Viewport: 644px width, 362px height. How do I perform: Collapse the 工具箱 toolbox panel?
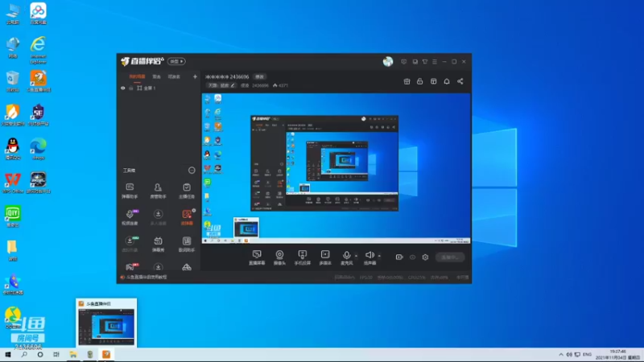(x=192, y=171)
